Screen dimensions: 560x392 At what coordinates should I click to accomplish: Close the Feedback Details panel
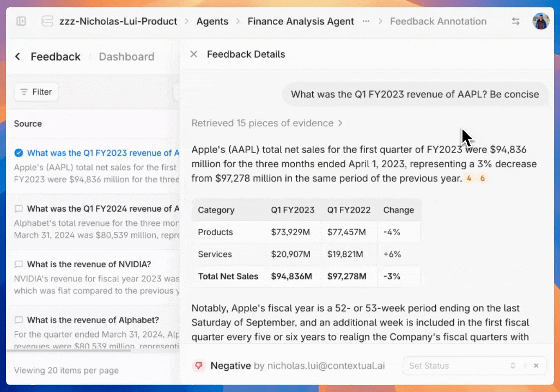(x=193, y=54)
